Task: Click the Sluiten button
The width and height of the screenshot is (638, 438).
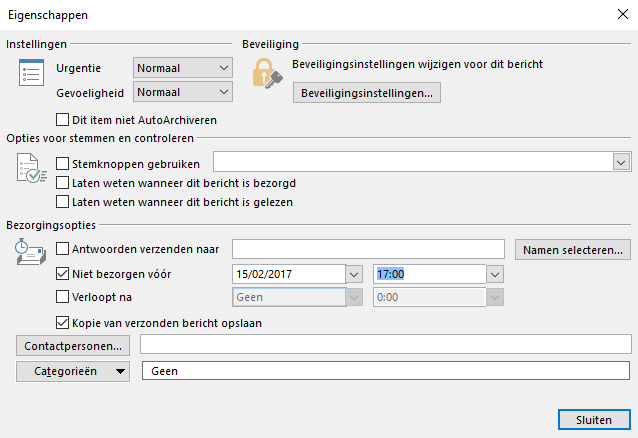Action: click(594, 420)
